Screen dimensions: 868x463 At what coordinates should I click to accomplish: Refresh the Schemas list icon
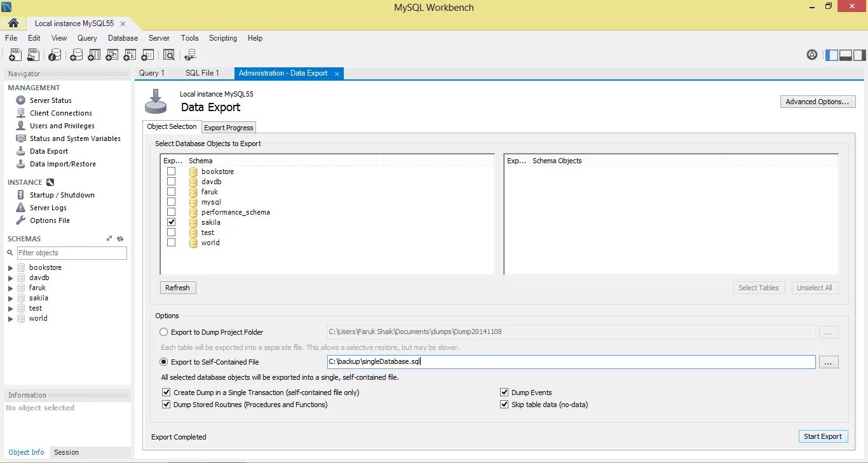click(120, 239)
